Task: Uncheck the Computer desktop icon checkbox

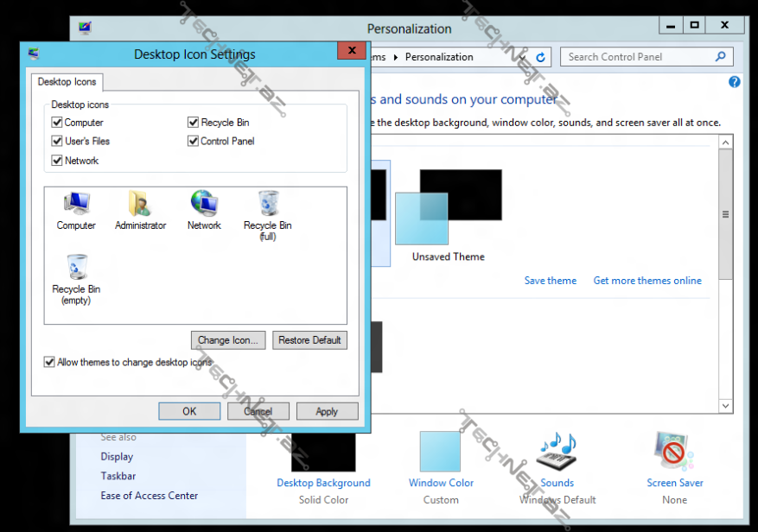Action: point(56,122)
